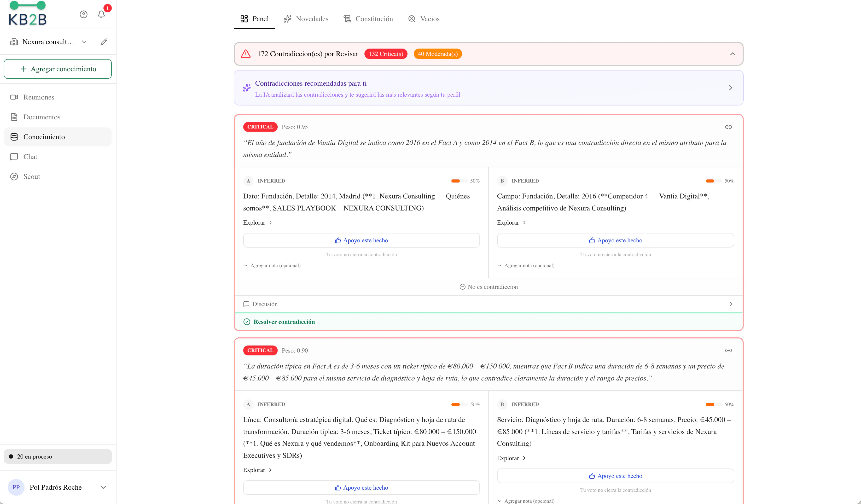This screenshot has height=504, width=861.
Task: Explore fact A of the Vantia Digital contradiction
Action: pyautogui.click(x=258, y=223)
